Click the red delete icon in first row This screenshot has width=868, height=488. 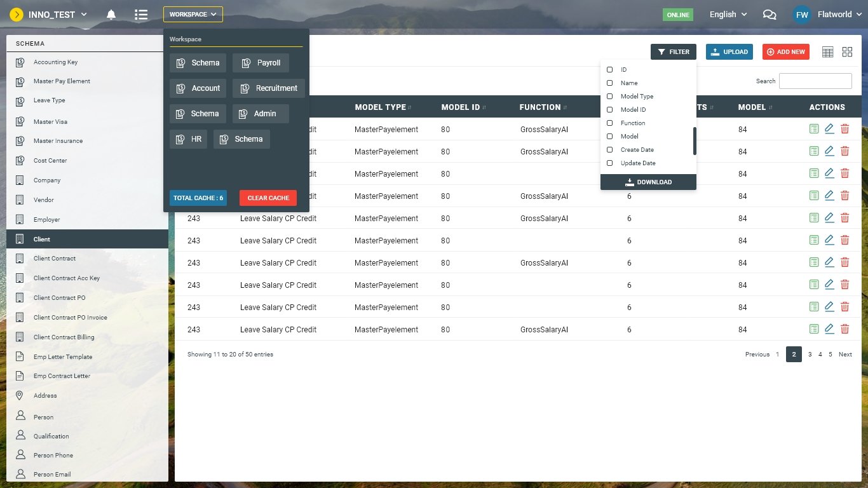click(x=844, y=129)
